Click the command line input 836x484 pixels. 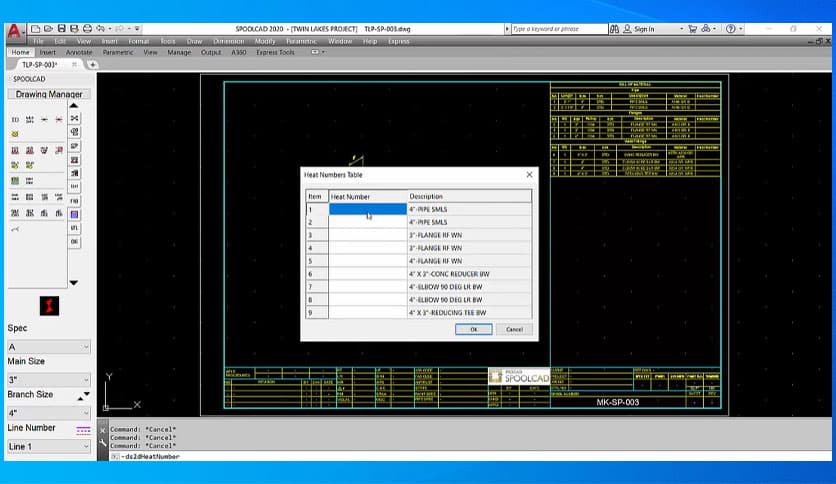(x=469, y=457)
